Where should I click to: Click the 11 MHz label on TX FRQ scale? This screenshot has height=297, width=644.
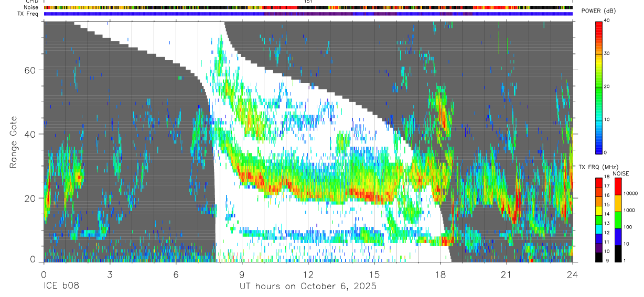click(607, 242)
